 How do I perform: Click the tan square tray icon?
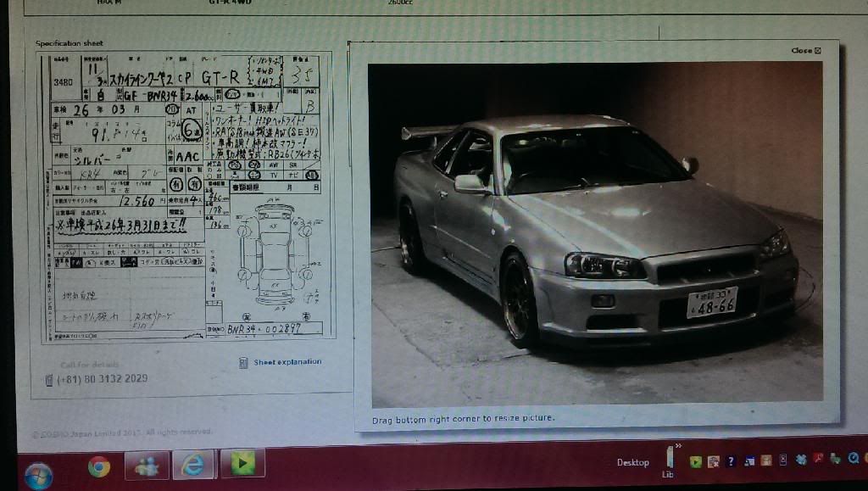pyautogui.click(x=766, y=460)
